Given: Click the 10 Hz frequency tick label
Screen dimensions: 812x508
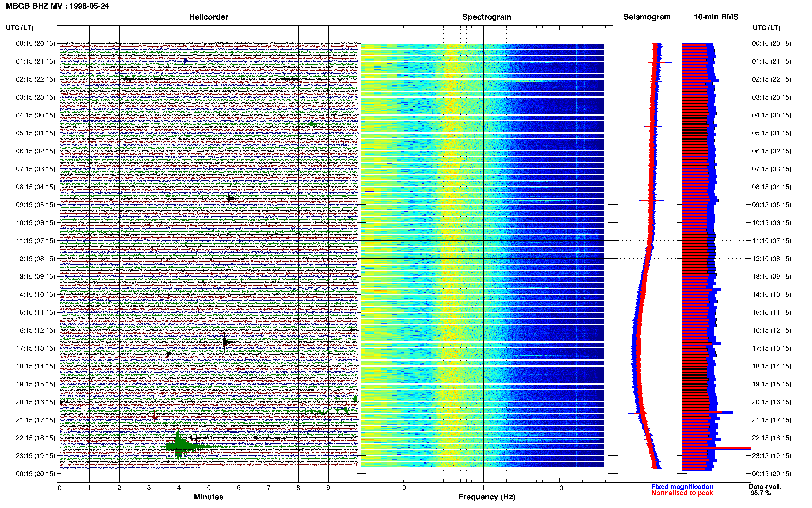Looking at the screenshot, I should (x=559, y=487).
